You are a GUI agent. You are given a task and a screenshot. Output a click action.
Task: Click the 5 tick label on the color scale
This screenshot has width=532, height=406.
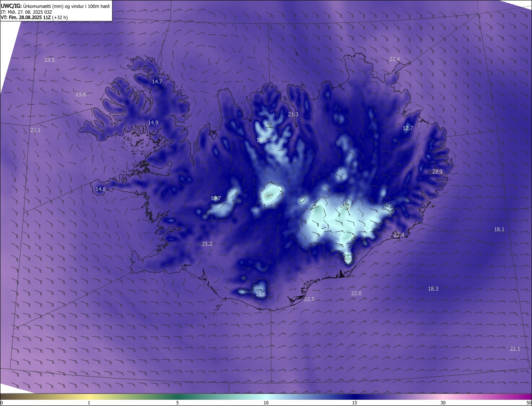[x=177, y=403]
